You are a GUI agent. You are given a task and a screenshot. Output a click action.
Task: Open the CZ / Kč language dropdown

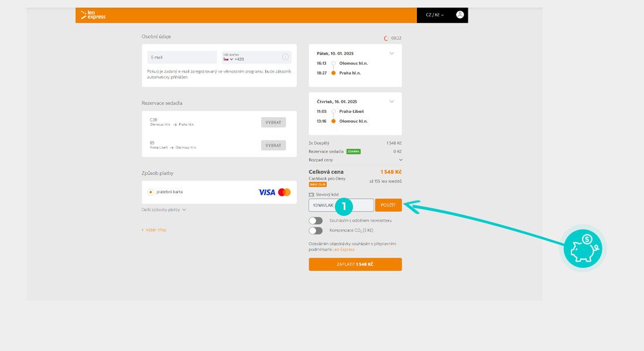point(434,15)
